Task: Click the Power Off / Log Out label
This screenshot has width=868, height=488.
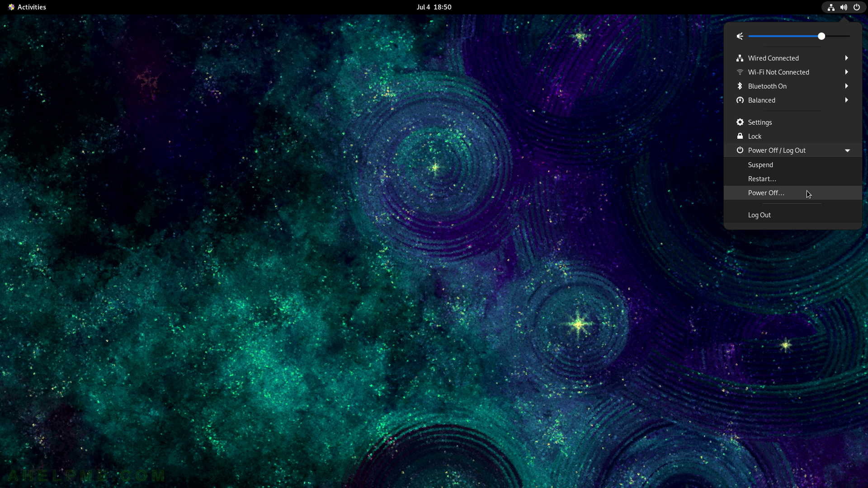Action: pos(776,150)
